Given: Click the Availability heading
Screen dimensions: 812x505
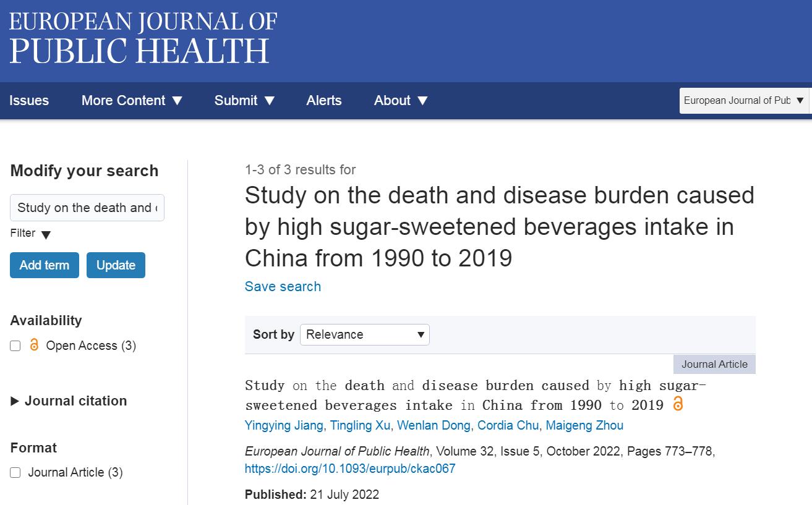Looking at the screenshot, I should click(x=46, y=320).
